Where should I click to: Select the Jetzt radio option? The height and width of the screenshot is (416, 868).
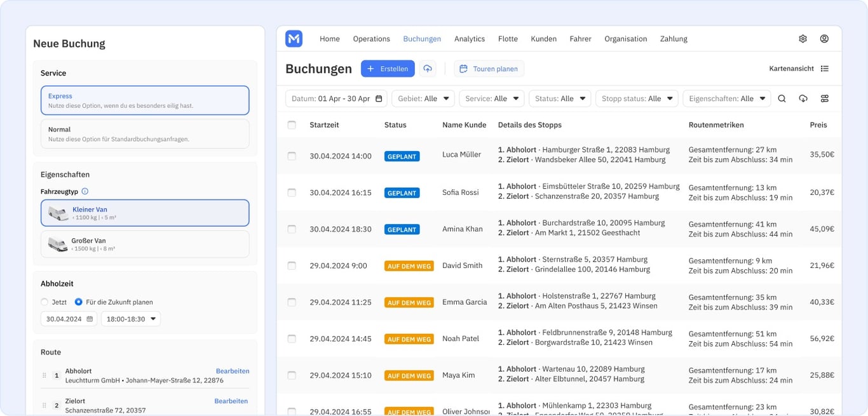44,302
